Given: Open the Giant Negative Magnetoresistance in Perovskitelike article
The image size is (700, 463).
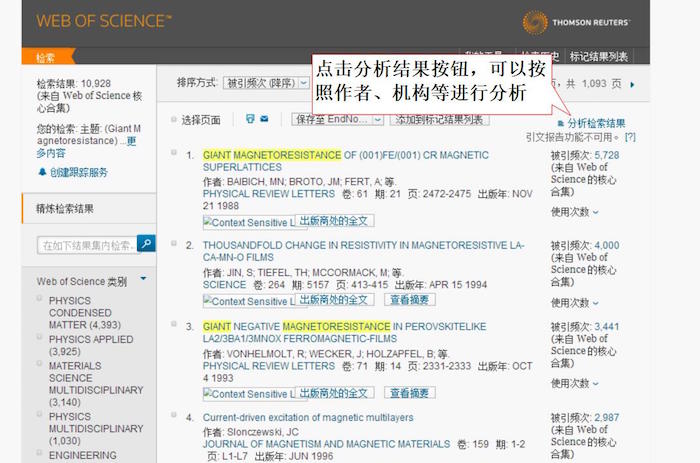Looking at the screenshot, I should tap(344, 332).
